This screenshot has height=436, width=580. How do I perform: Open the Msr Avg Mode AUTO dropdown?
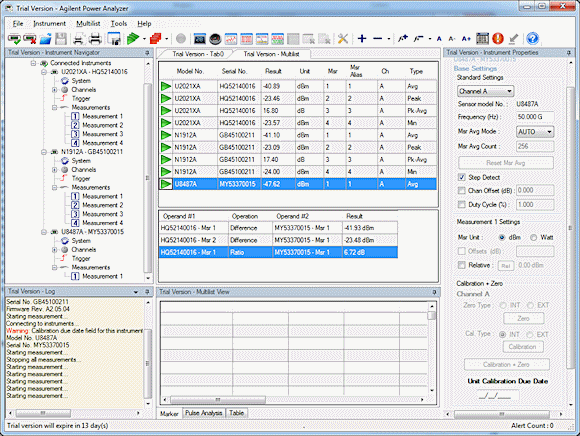535,132
